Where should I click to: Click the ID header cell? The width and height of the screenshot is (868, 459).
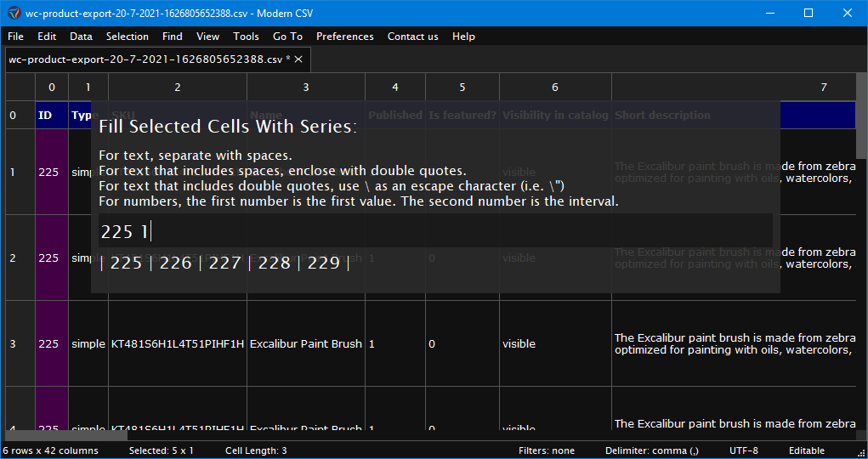tap(52, 115)
